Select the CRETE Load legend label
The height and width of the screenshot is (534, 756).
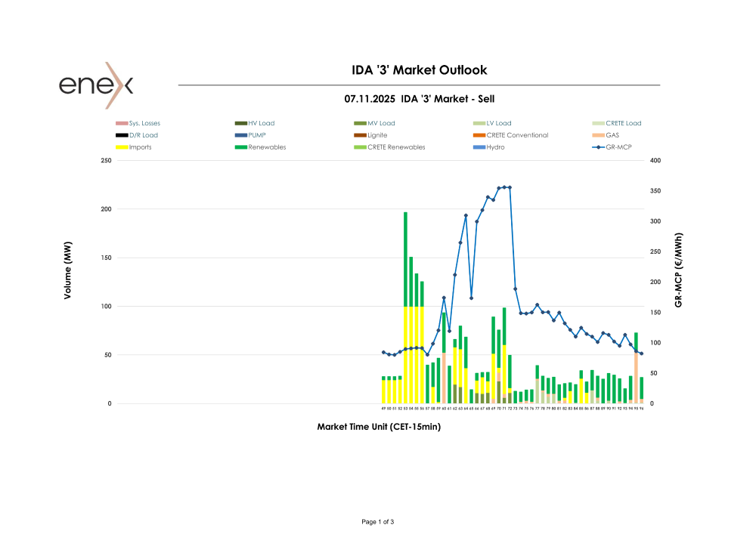623,123
